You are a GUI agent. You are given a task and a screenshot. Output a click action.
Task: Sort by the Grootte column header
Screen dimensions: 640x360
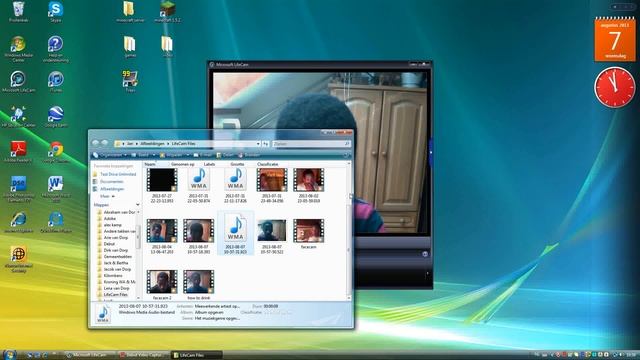point(237,164)
